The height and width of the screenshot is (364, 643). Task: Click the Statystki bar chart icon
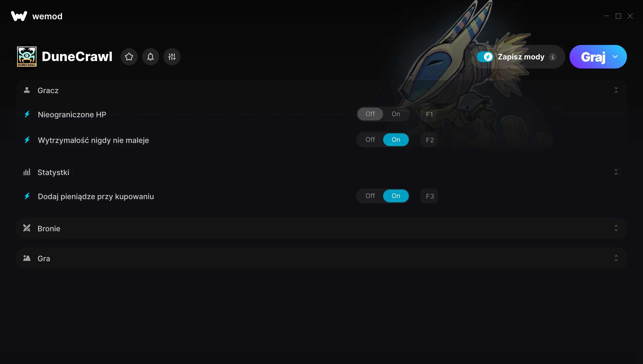[27, 172]
